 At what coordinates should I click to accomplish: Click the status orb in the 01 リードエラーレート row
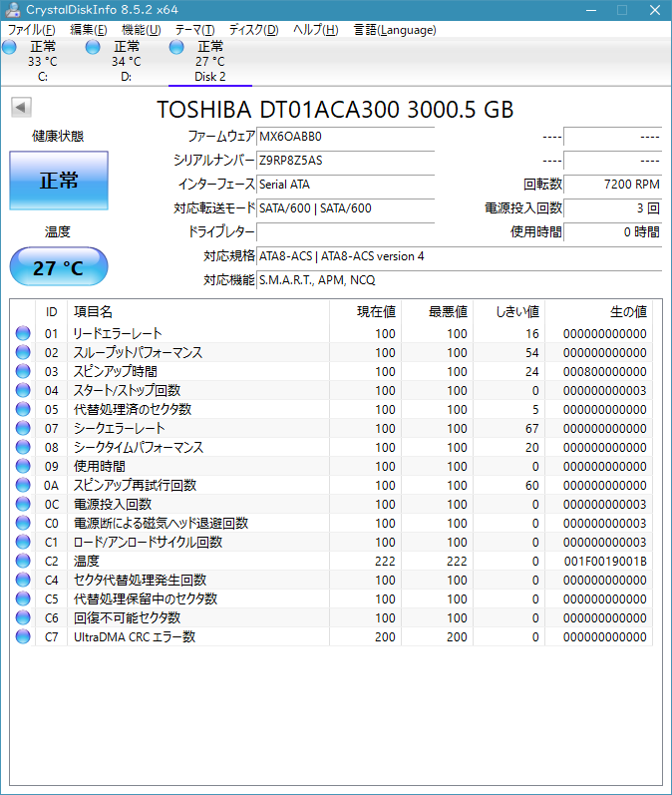[23, 333]
